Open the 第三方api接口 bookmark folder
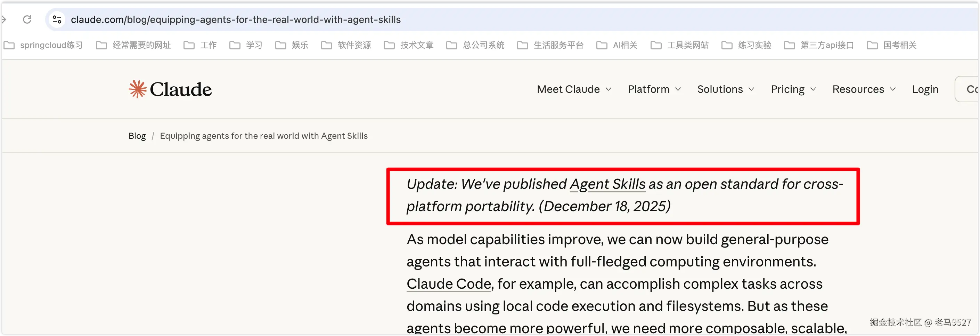 pyautogui.click(x=819, y=45)
